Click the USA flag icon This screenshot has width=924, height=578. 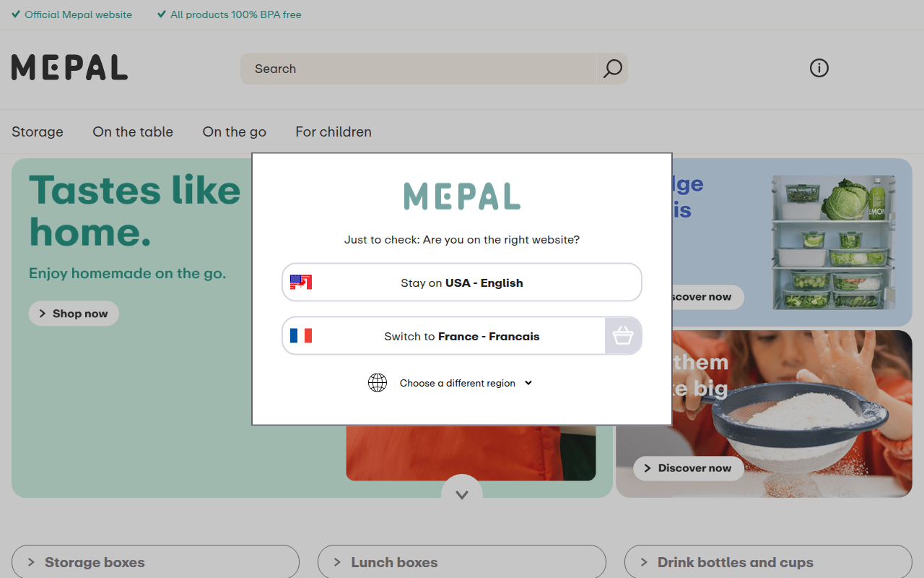coord(301,282)
